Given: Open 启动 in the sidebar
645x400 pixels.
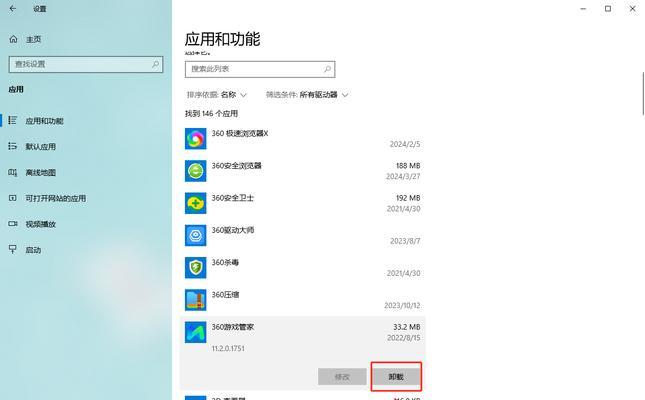Looking at the screenshot, I should pyautogui.click(x=33, y=250).
